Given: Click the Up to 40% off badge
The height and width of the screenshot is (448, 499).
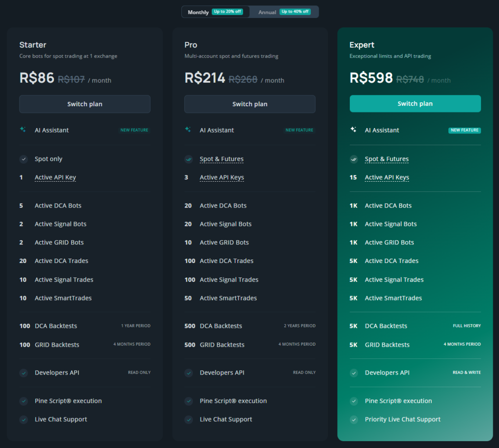Looking at the screenshot, I should coord(295,12).
